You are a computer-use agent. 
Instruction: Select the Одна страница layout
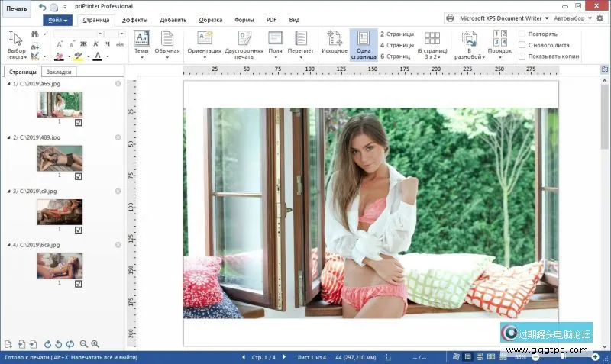tap(364, 45)
